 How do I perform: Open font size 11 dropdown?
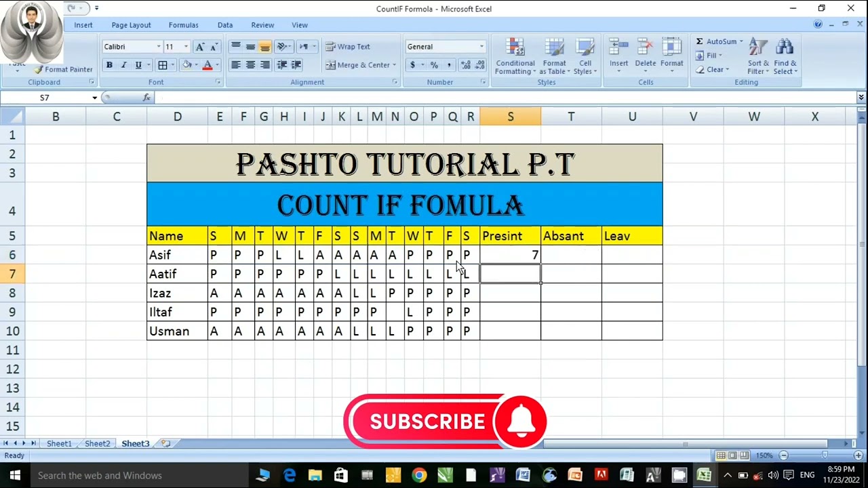[x=186, y=47]
